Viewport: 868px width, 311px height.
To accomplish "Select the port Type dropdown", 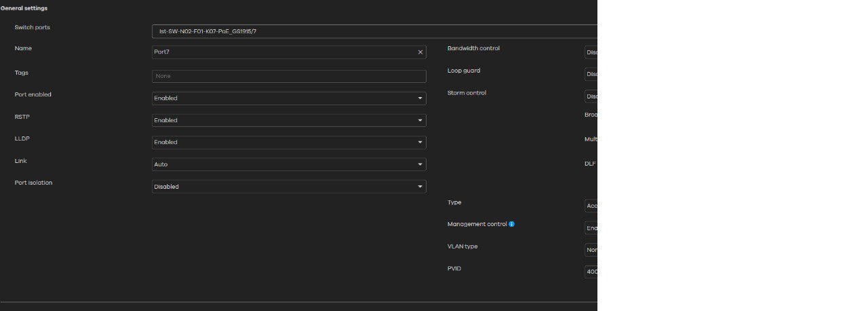I will [591, 206].
